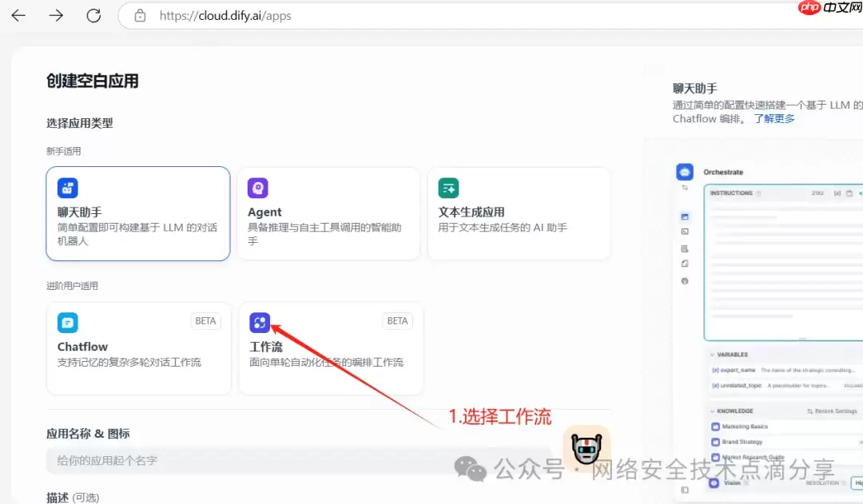
Task: Toggle the Brand Strategy knowledge item
Action: coord(715,442)
